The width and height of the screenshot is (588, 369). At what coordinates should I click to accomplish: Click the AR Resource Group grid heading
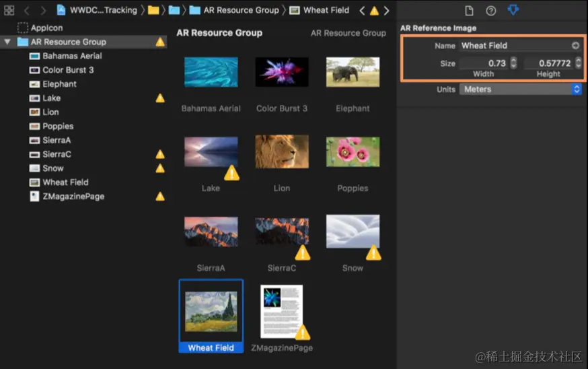coord(219,33)
